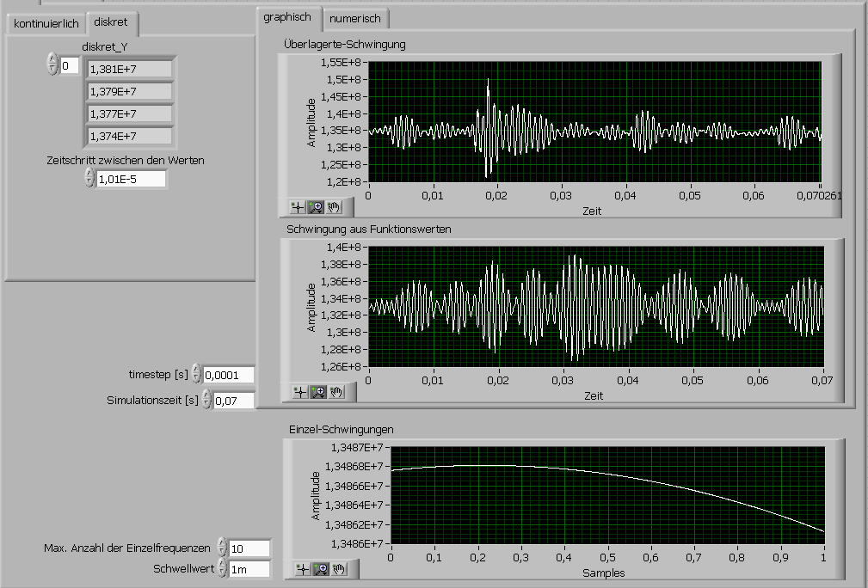The image size is (868, 588).
Task: Click the x-axis end value 0,070261
Action: pos(819,195)
